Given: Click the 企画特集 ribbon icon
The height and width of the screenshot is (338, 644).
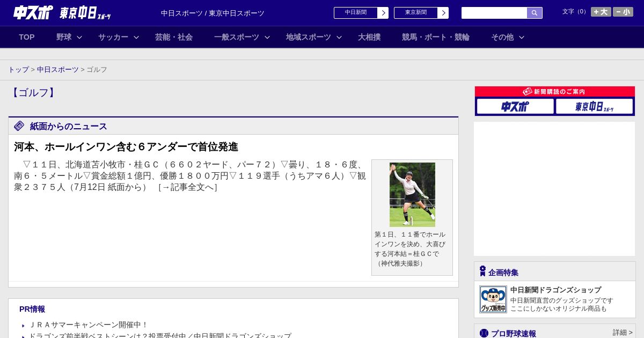Looking at the screenshot, I should pyautogui.click(x=482, y=271).
